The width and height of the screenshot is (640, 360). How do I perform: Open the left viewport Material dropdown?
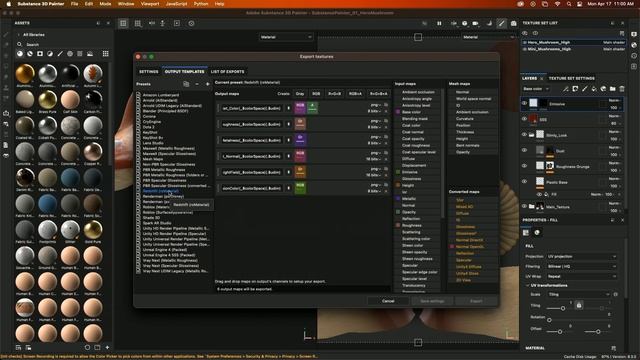(x=286, y=37)
